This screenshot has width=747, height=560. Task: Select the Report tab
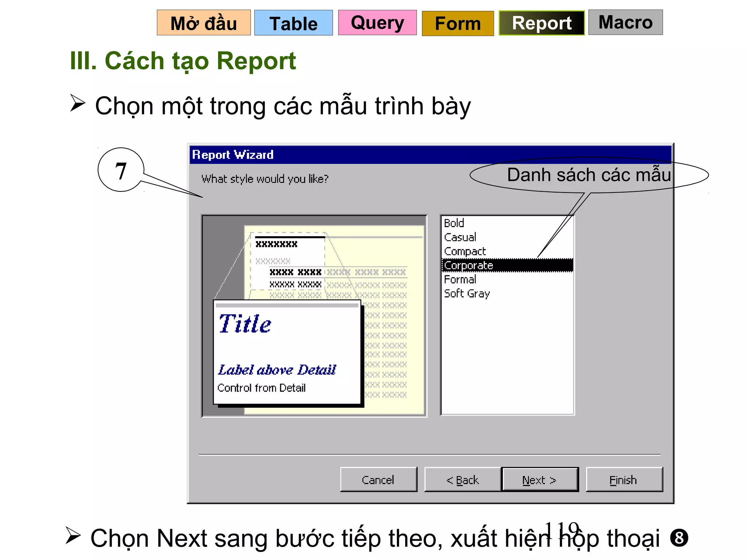pos(542,23)
